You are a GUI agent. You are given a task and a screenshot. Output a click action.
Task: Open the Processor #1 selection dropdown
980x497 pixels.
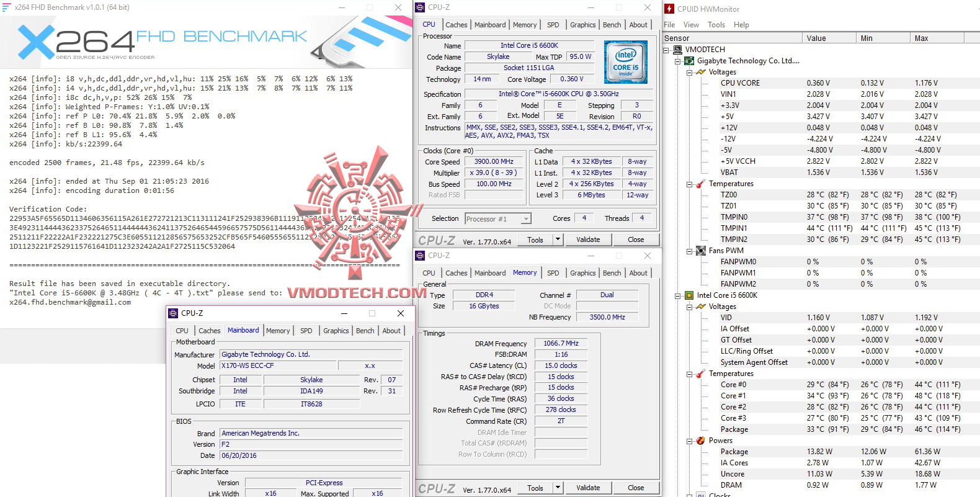pyautogui.click(x=526, y=219)
